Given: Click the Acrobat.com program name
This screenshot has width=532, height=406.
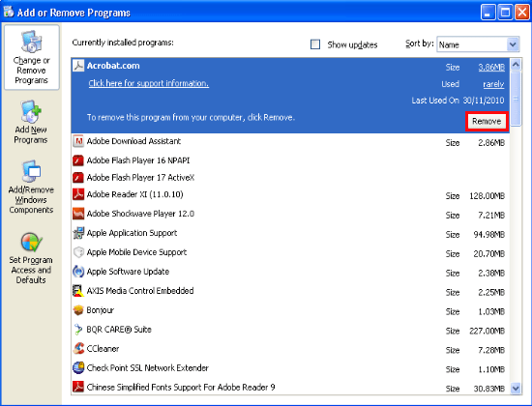Looking at the screenshot, I should tap(113, 66).
